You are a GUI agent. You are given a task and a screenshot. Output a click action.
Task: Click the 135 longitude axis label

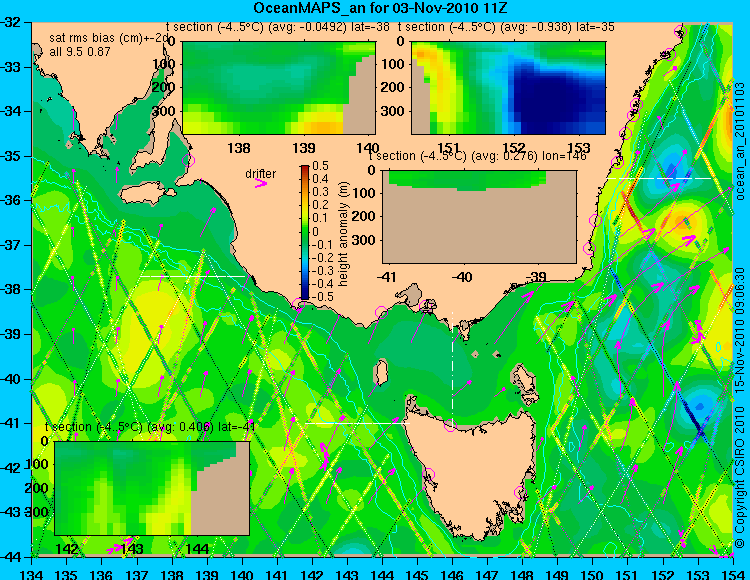67,574
